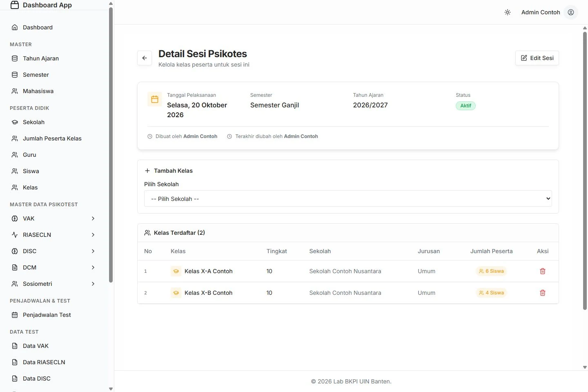The width and height of the screenshot is (588, 392).
Task: Click the Guru sidebar icon
Action: 15,155
